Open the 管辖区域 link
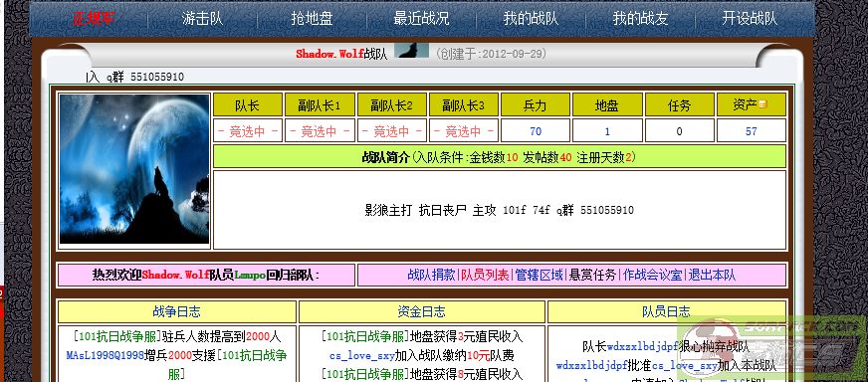 pyautogui.click(x=540, y=276)
